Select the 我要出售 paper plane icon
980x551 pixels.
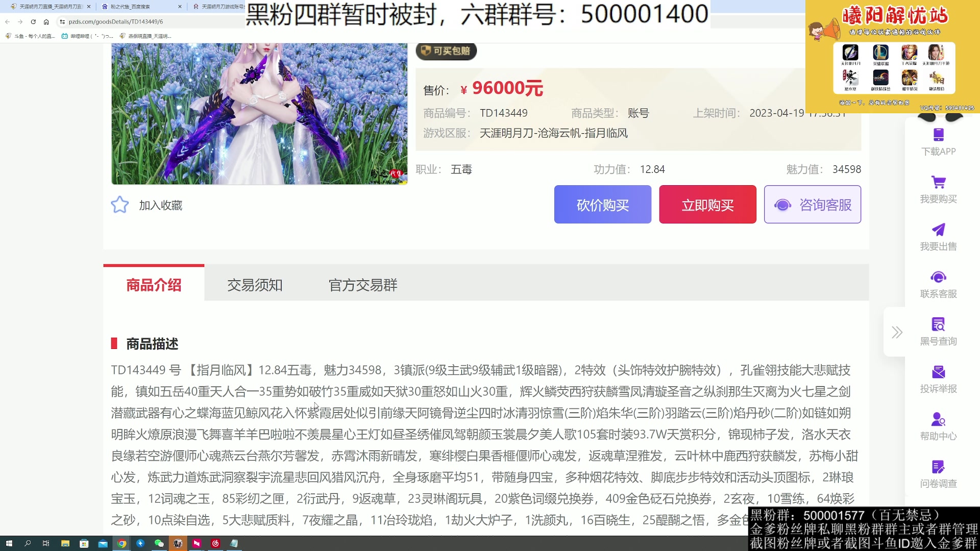[x=938, y=230]
